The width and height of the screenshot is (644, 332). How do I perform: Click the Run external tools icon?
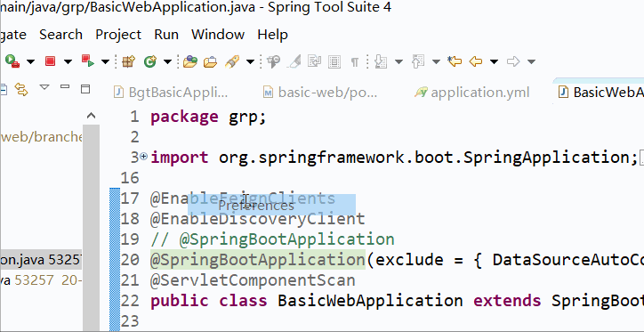pos(12,61)
